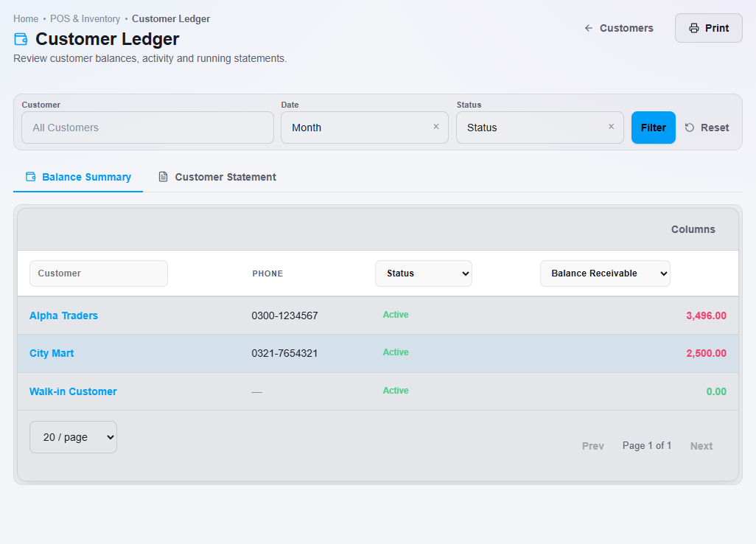Viewport: 756px width, 544px height.
Task: Click Customer Ledger breadcrumb text
Action: 171,19
